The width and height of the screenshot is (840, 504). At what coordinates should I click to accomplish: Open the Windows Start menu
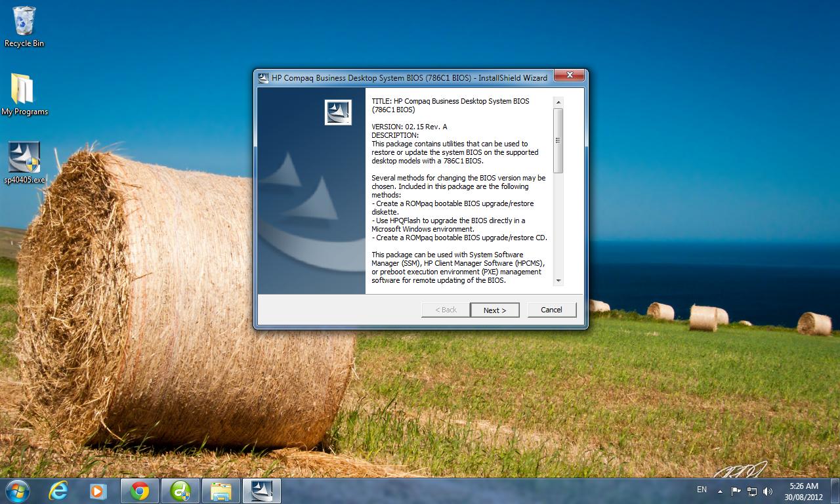pyautogui.click(x=16, y=490)
